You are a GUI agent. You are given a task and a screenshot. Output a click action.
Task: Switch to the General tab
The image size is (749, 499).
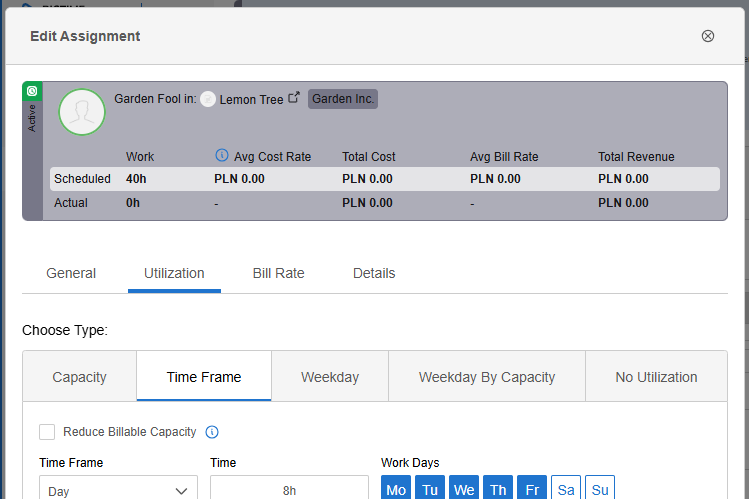coord(71,273)
